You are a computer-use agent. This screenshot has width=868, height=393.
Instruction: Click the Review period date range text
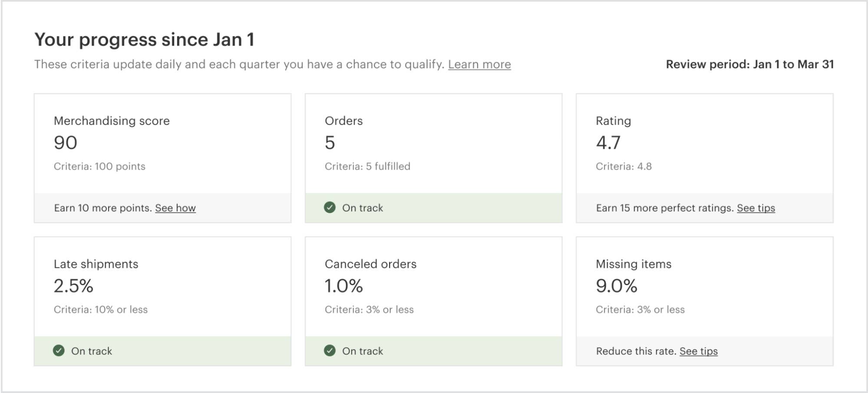click(749, 64)
